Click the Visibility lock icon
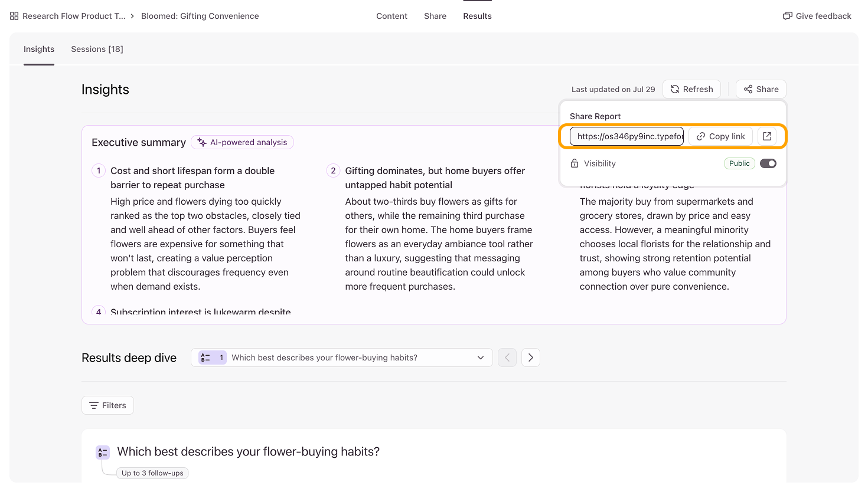The height and width of the screenshot is (492, 868). tap(575, 163)
